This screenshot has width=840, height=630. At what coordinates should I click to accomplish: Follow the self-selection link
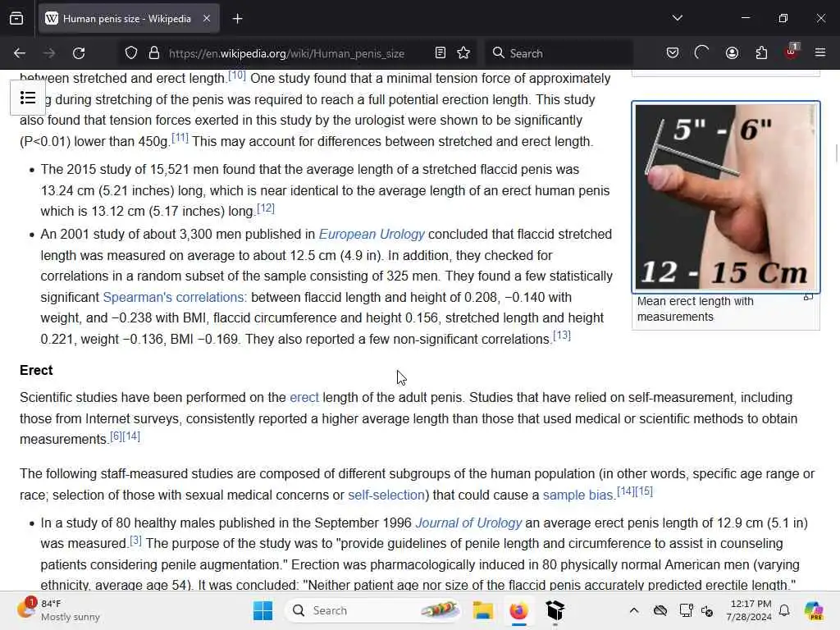coord(386,495)
